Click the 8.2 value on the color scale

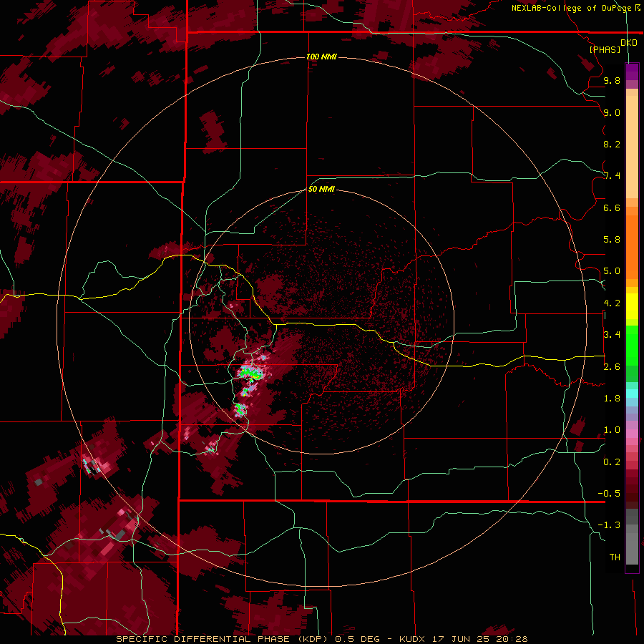(612, 144)
